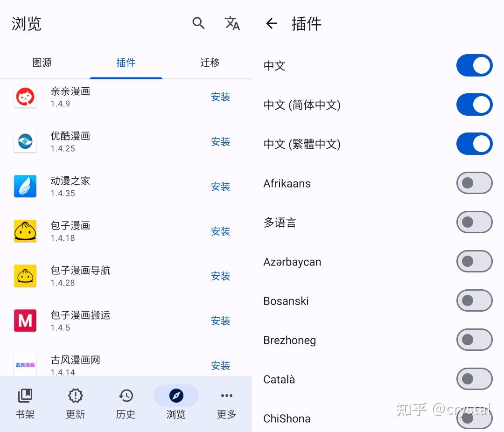Viewport: 504px width, 432px height.
Task: Disable the 中文 language toggle
Action: (475, 66)
